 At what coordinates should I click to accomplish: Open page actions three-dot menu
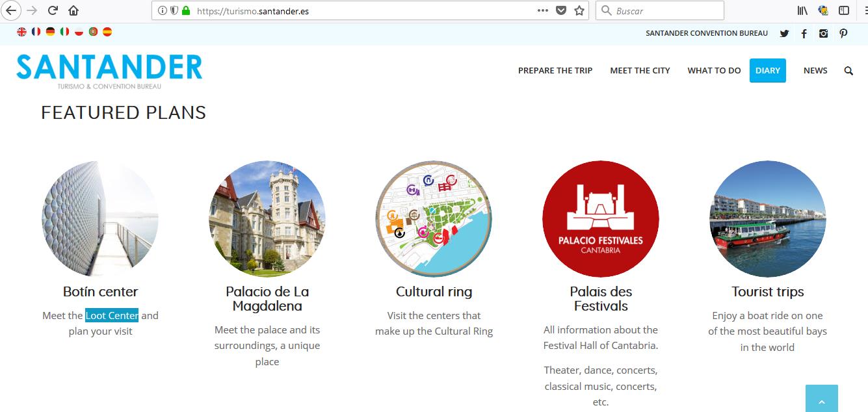[x=543, y=10]
